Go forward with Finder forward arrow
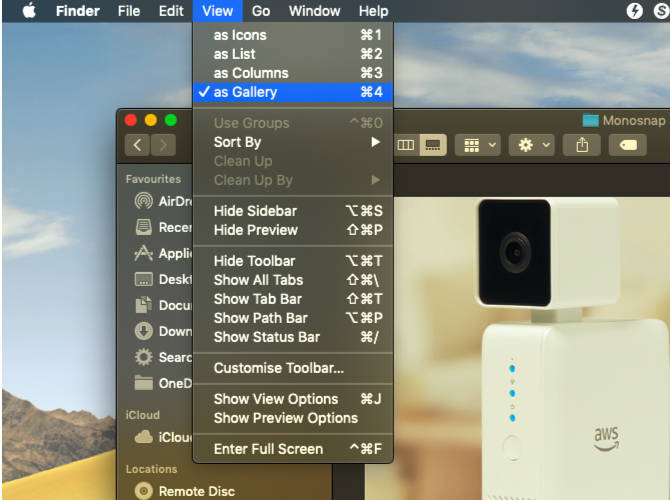This screenshot has height=500, width=670. tap(163, 145)
